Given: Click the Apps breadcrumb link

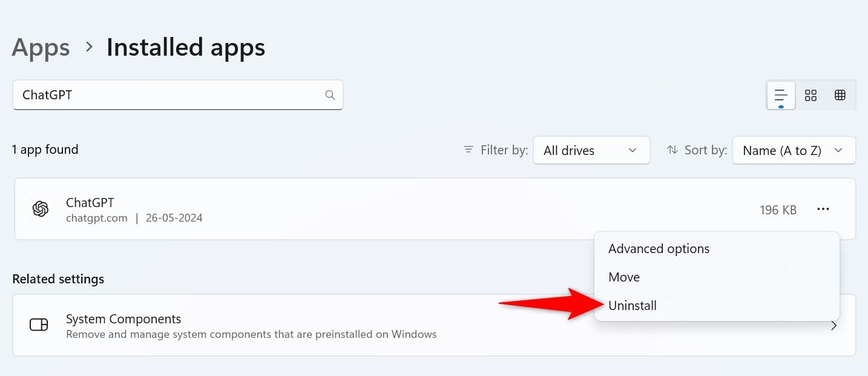Looking at the screenshot, I should pos(40,47).
